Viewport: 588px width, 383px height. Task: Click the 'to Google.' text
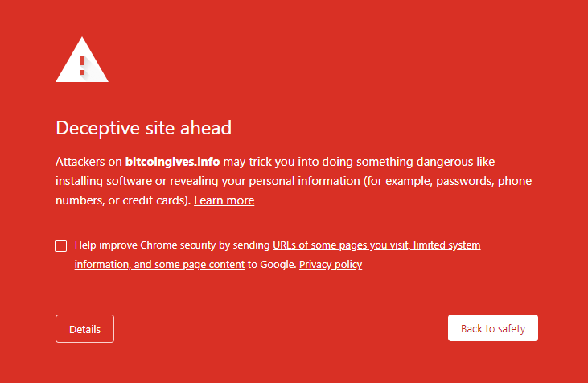[x=272, y=265]
